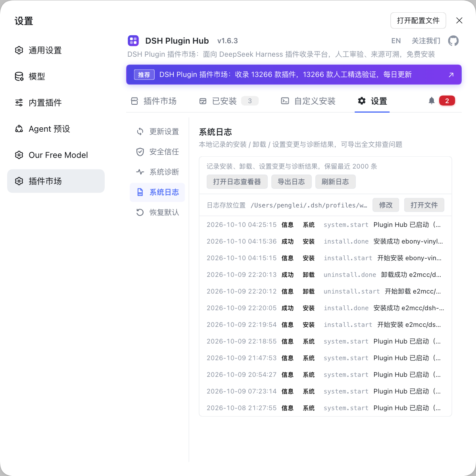Viewport: 476px width, 476px height.
Task: Click 打开日志查看器 button
Action: click(x=237, y=182)
